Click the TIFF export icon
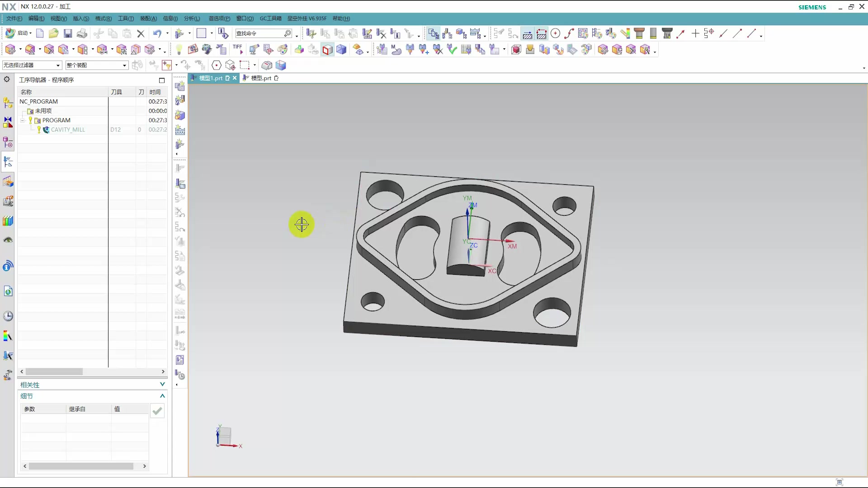Image resolution: width=868 pixels, height=488 pixels. coord(237,49)
